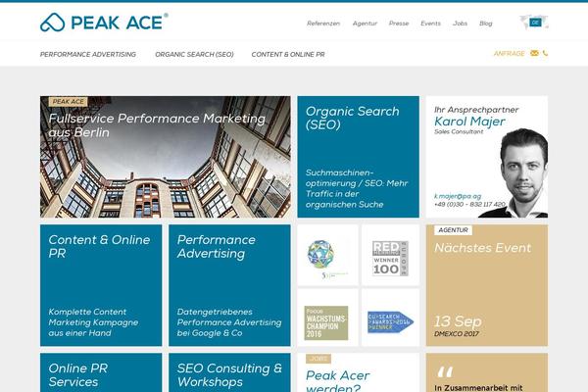This screenshot has width=588, height=392.
Task: Go to the Jobs page
Action: (460, 24)
